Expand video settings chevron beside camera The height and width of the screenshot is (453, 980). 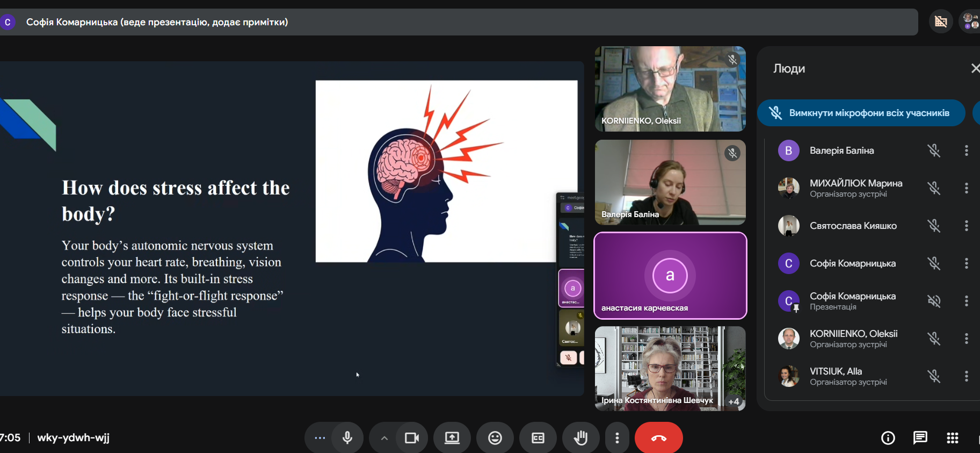point(384,438)
